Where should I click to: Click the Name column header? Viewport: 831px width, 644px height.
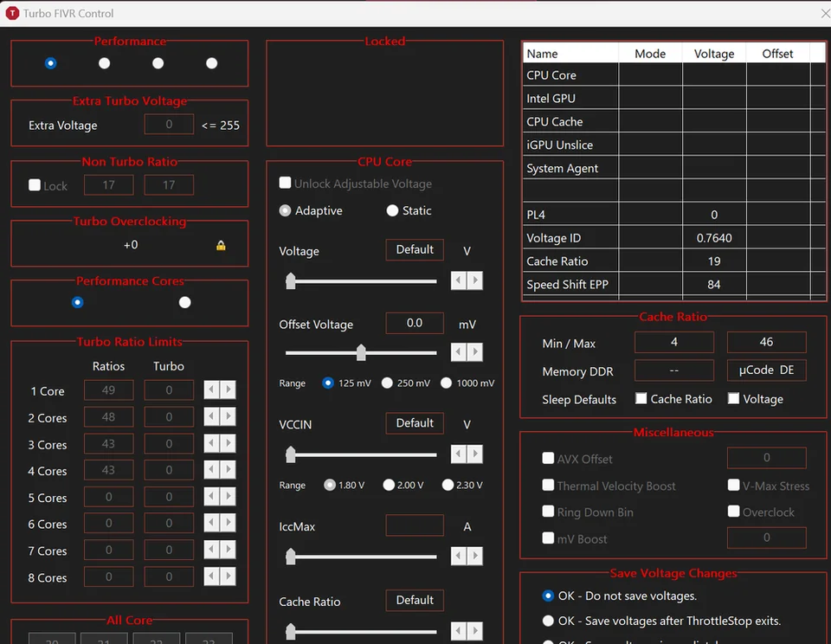[x=570, y=54]
